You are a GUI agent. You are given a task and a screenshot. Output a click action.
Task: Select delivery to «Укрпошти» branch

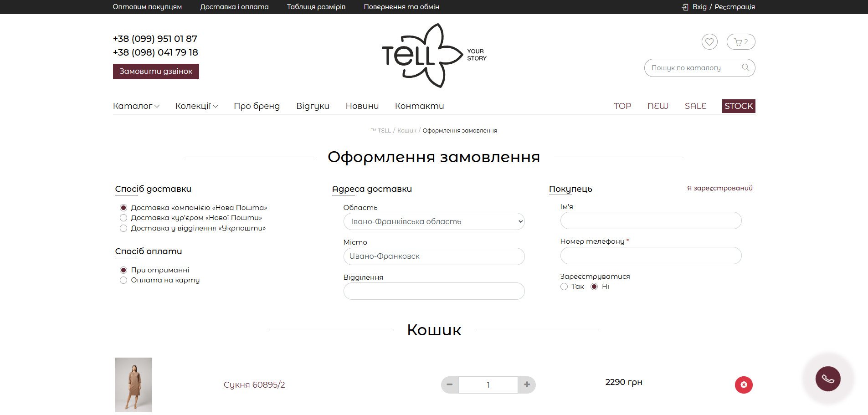(123, 228)
